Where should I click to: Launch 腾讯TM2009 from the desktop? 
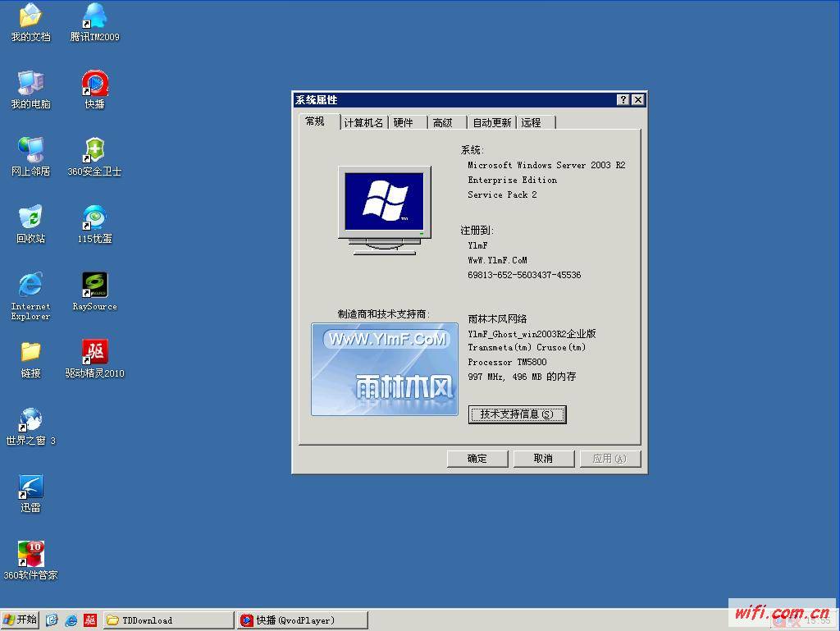click(x=95, y=22)
